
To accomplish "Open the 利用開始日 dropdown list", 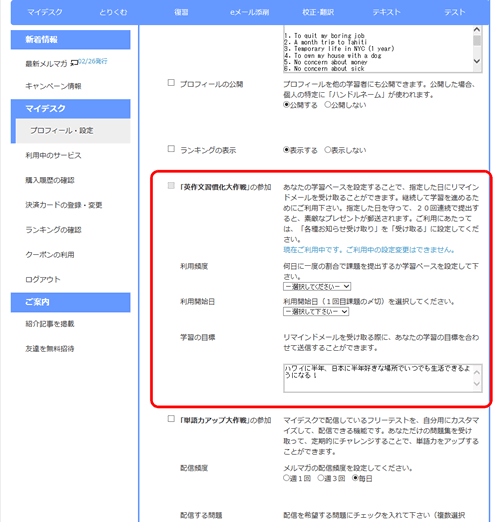I will pos(316,311).
